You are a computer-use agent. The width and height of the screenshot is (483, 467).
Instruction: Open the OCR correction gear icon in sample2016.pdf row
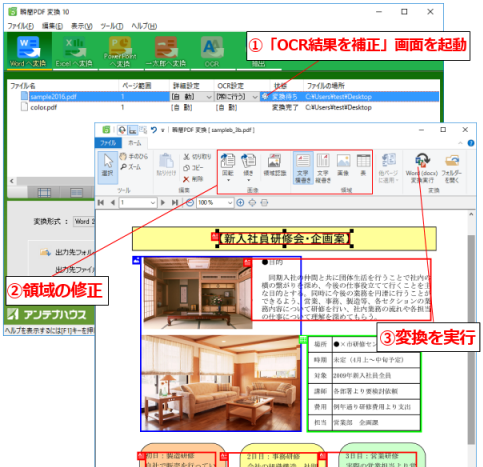[x=265, y=97]
